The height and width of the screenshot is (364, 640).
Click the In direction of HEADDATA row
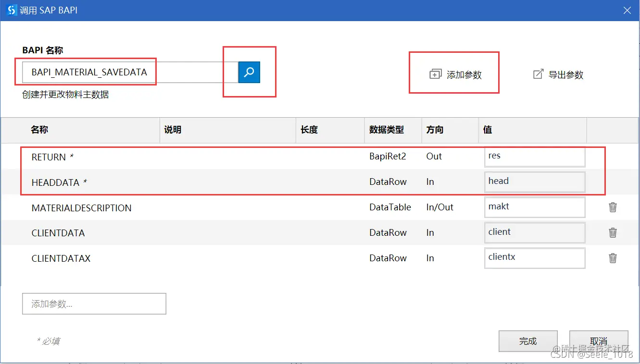(x=430, y=182)
